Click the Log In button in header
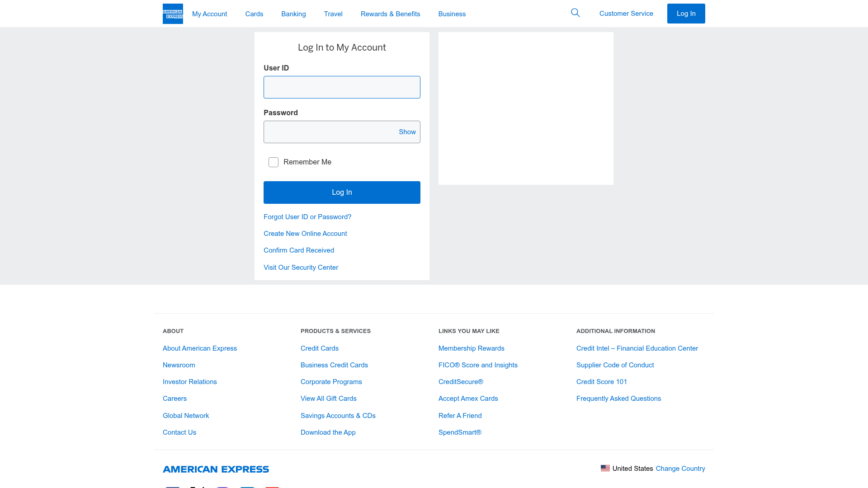 [686, 14]
